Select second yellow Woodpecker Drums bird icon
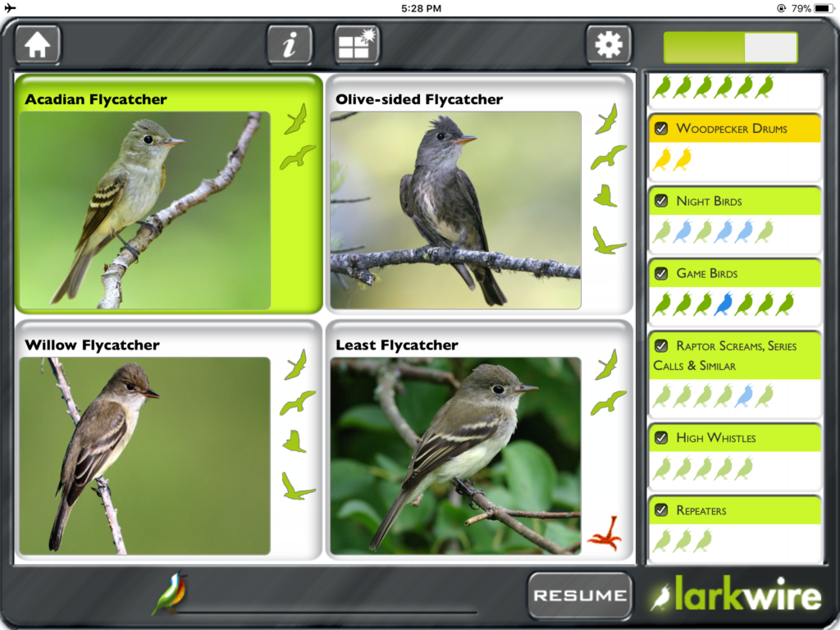This screenshot has width=840, height=630. [682, 160]
